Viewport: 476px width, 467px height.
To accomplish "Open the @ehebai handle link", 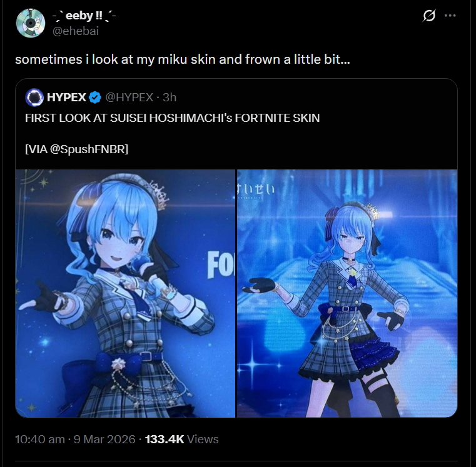I will click(x=76, y=31).
